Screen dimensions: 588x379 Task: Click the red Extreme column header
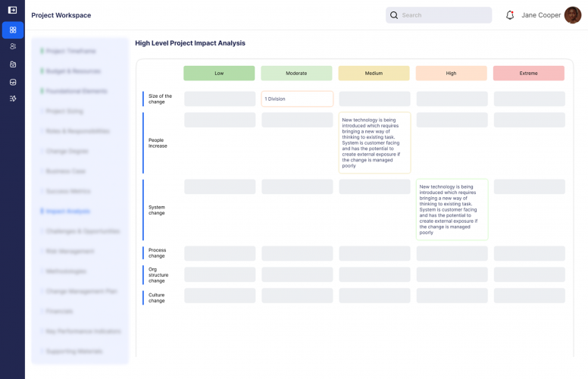528,74
